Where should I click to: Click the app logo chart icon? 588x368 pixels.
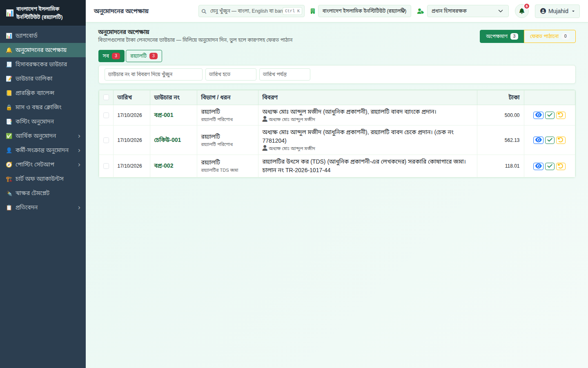pos(9,13)
